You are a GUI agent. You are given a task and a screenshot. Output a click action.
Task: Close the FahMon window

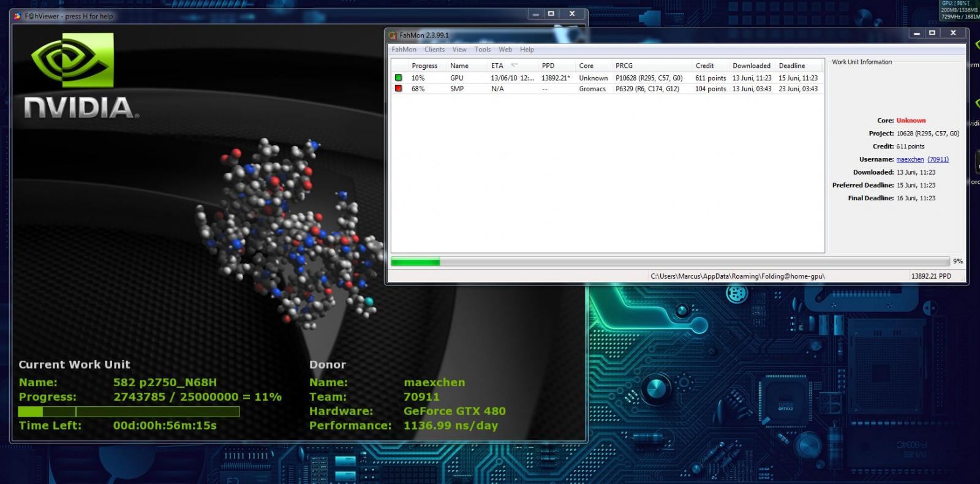(x=953, y=33)
